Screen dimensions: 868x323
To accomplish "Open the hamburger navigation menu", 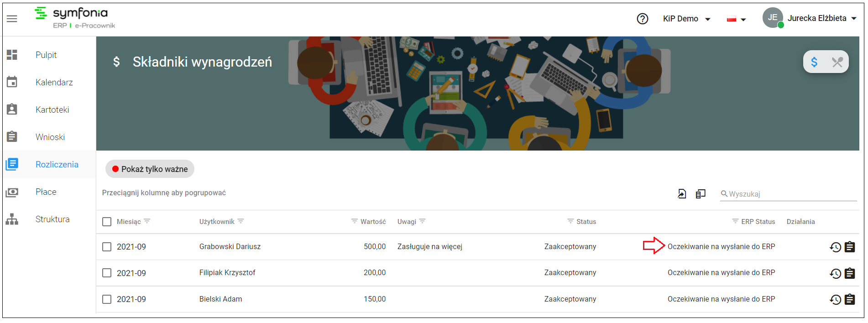I will coord(12,19).
